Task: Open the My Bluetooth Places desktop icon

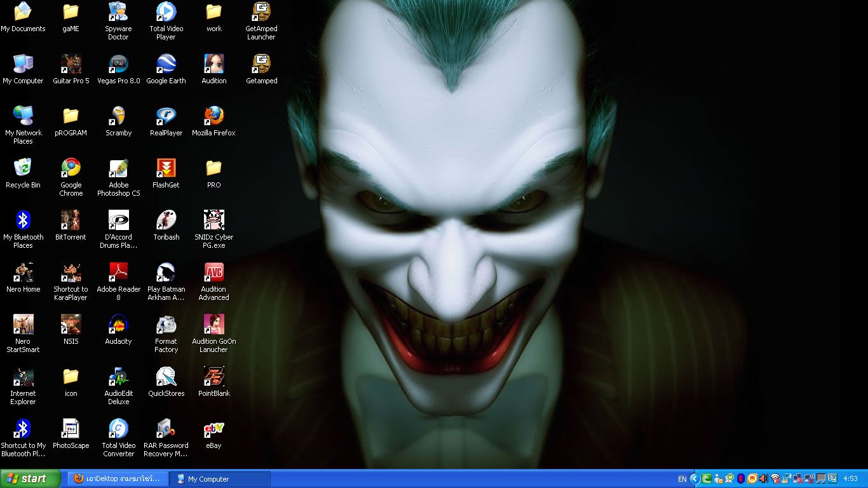Action: (x=23, y=229)
